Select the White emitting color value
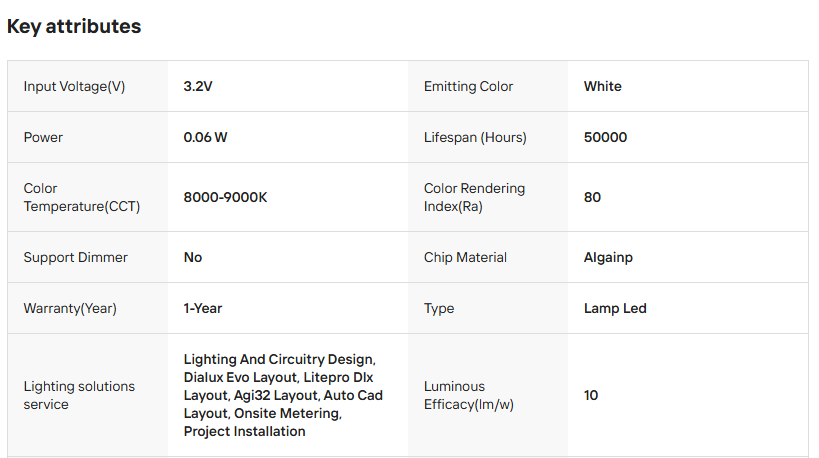 (602, 86)
